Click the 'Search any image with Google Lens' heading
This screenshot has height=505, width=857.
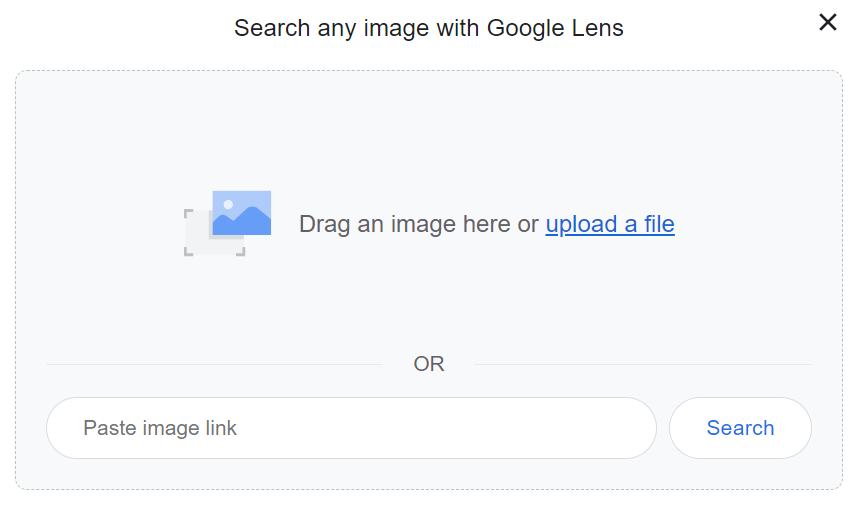[428, 28]
